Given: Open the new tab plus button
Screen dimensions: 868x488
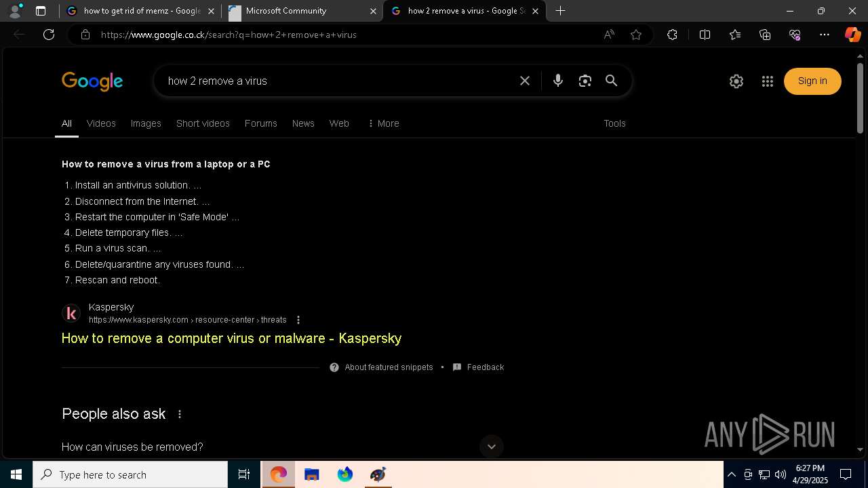Looking at the screenshot, I should [560, 11].
